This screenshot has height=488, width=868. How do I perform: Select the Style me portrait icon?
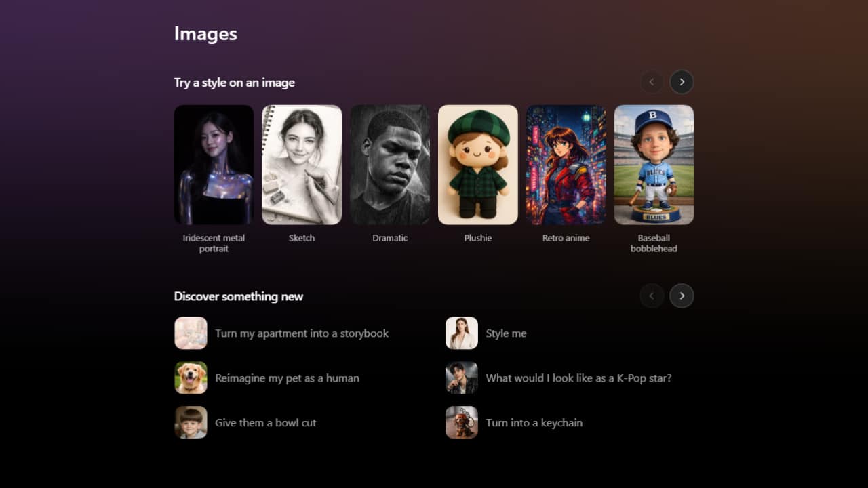coord(462,333)
